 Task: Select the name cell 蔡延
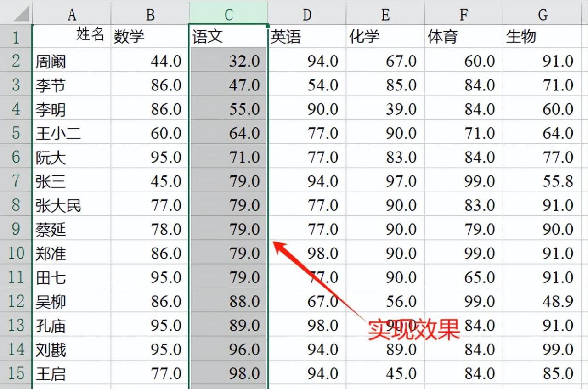(x=71, y=228)
